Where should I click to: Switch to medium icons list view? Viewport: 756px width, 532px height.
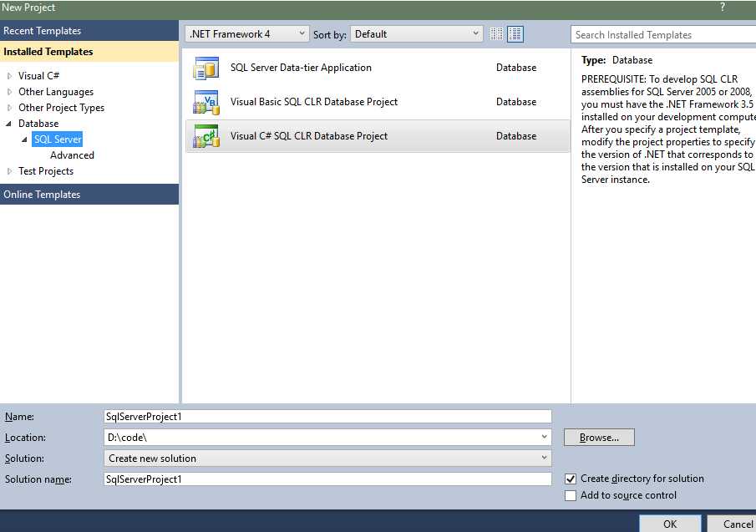point(515,34)
